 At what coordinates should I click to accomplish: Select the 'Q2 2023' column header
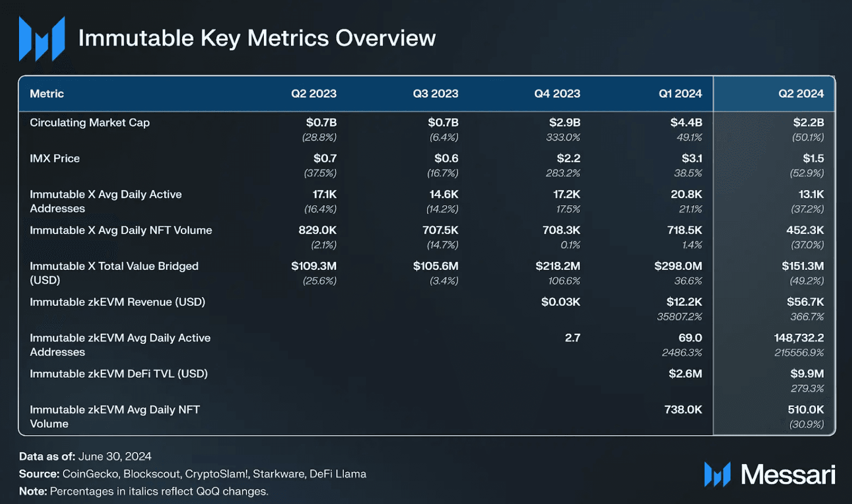(x=314, y=93)
